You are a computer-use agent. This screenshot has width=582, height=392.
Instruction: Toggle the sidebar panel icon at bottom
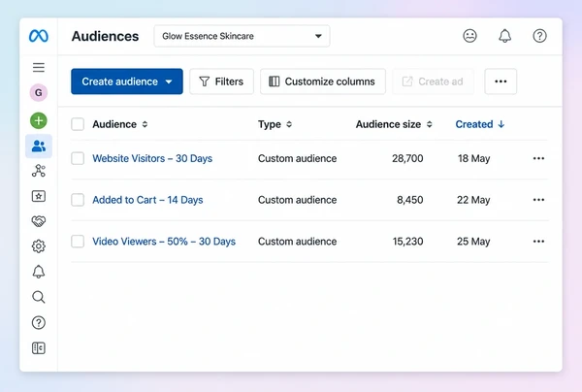[39, 347]
